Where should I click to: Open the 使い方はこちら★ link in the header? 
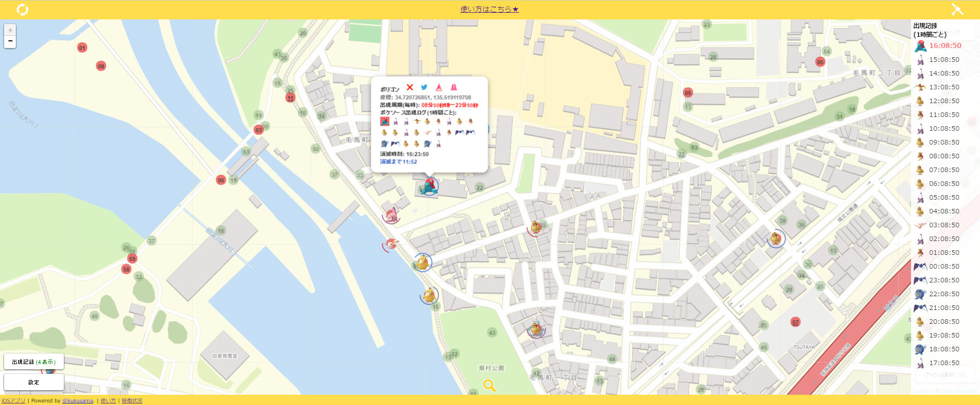(x=490, y=9)
